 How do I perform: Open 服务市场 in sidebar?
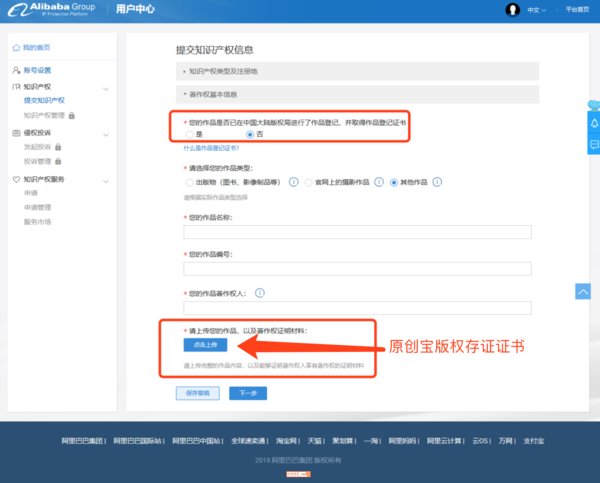(x=38, y=222)
